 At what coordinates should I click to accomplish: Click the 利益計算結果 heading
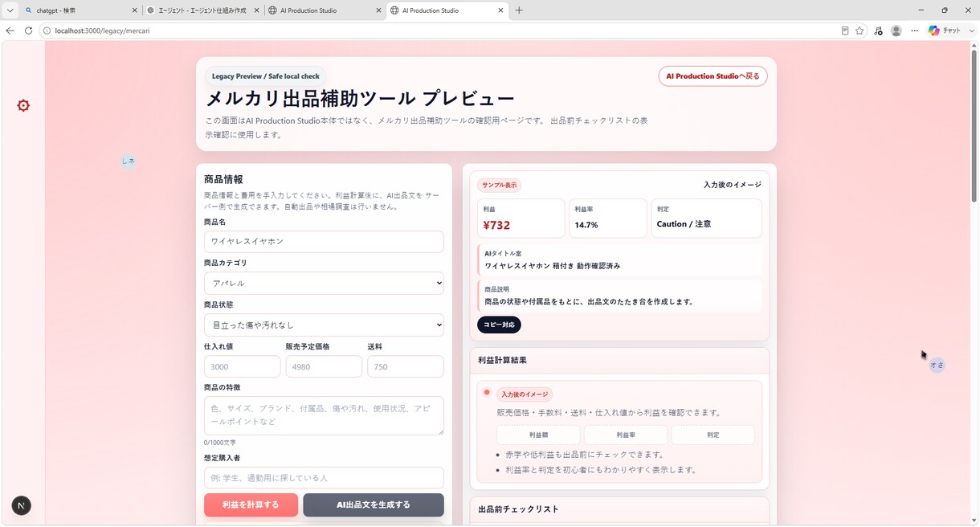pos(502,360)
